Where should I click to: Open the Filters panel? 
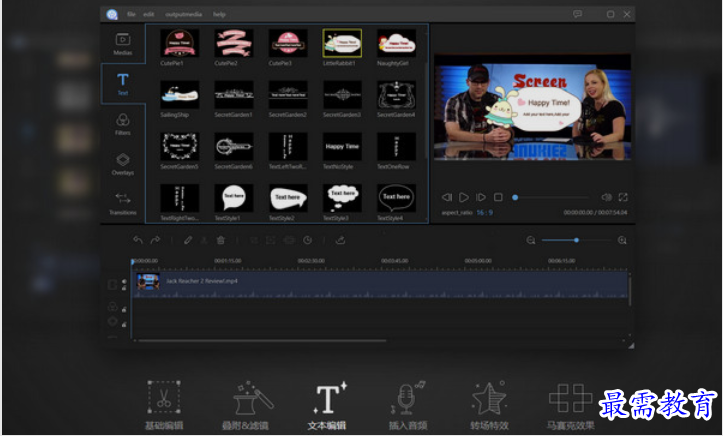(x=123, y=124)
